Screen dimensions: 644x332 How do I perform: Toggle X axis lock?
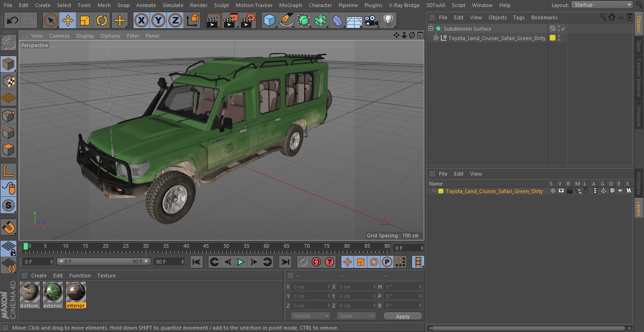click(x=141, y=20)
